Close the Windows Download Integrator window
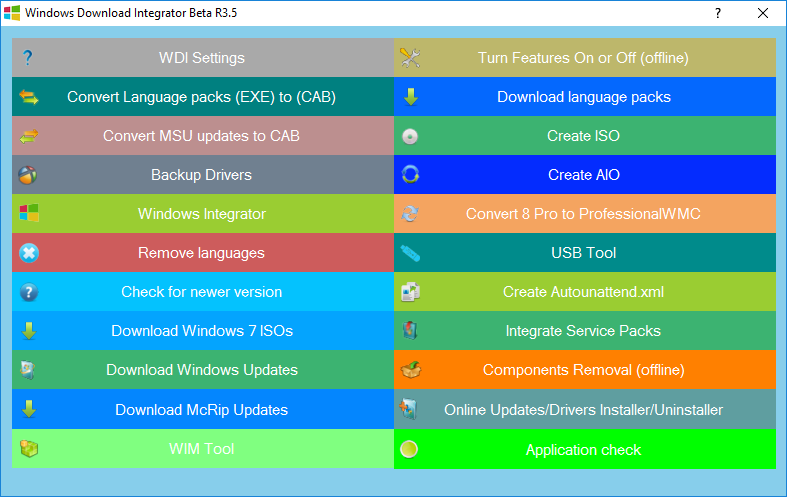The height and width of the screenshot is (497, 787). tap(763, 13)
